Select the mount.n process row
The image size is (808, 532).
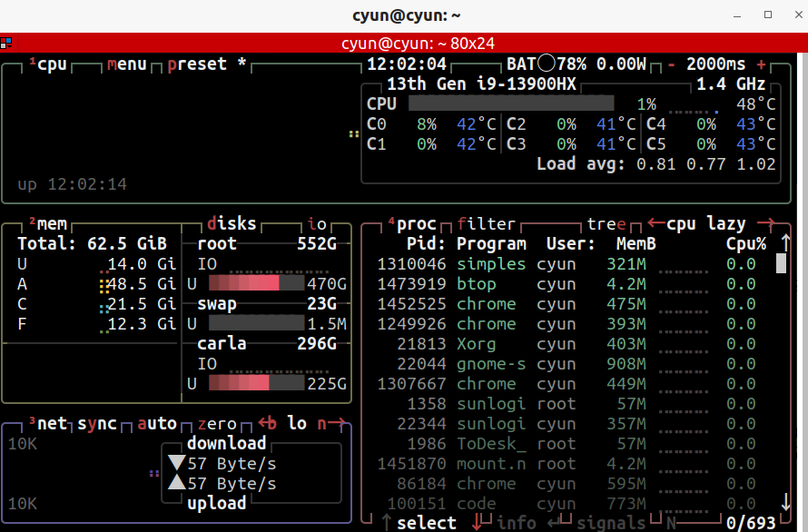tap(567, 464)
